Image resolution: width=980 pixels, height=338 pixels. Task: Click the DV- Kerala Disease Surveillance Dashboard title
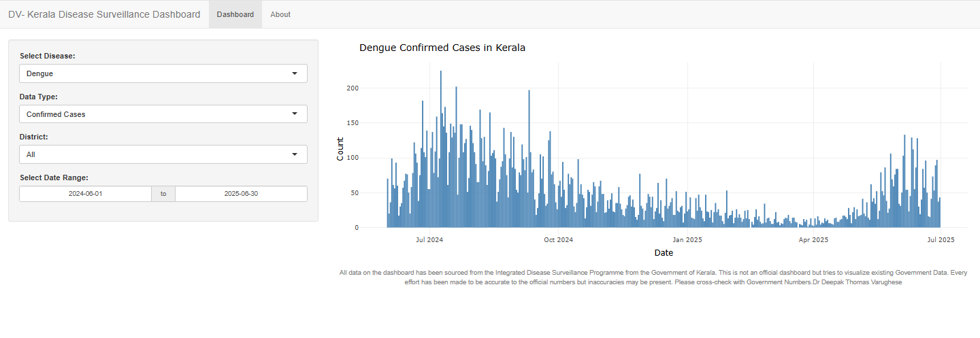pyautogui.click(x=104, y=14)
